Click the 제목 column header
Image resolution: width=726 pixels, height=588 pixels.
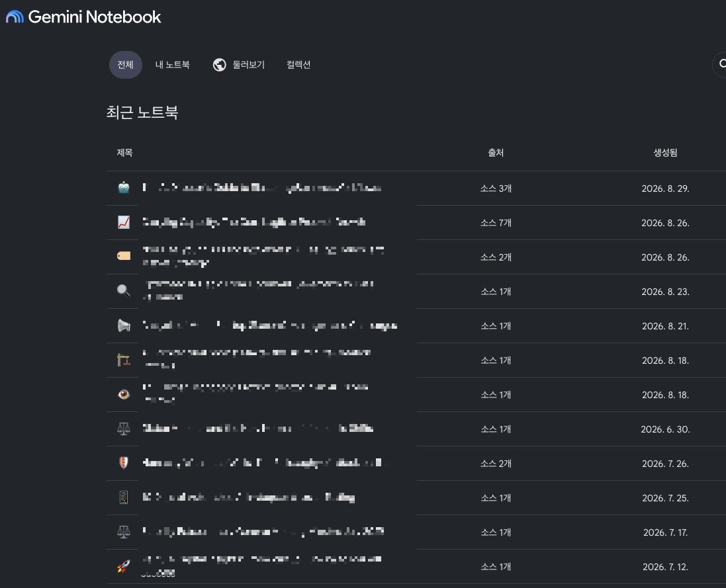[x=124, y=153]
